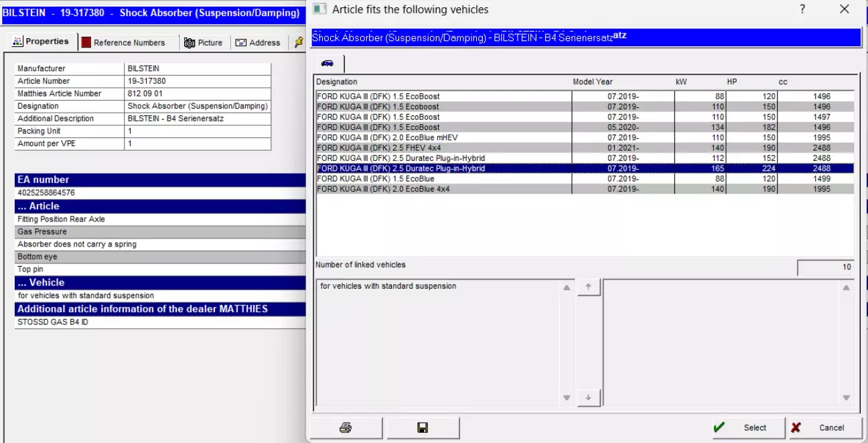Screen dimensions: 868x443
Task: Click the 'BILSTEIN - B4 Serienersatz' description cell
Action: [x=198, y=119]
